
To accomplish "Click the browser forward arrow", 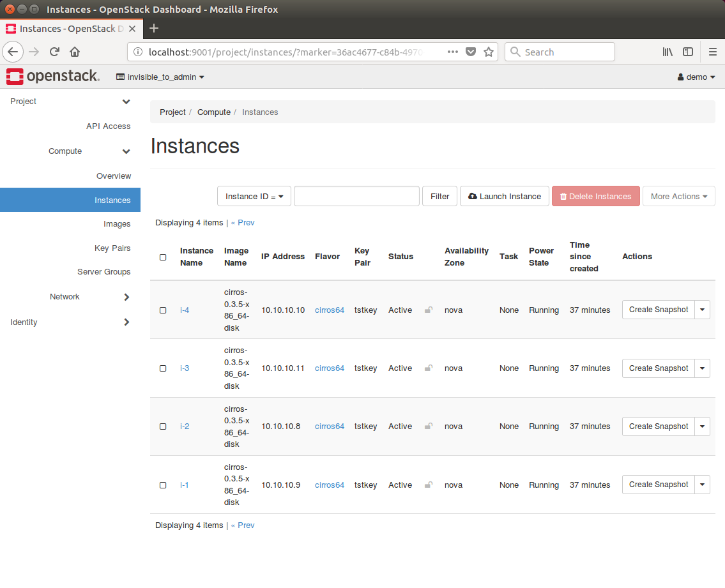I will (34, 52).
